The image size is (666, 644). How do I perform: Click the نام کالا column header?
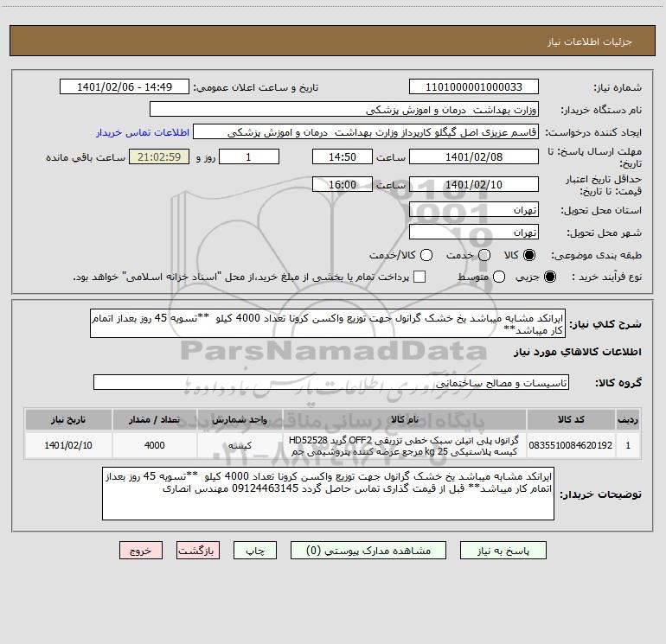[x=405, y=419]
